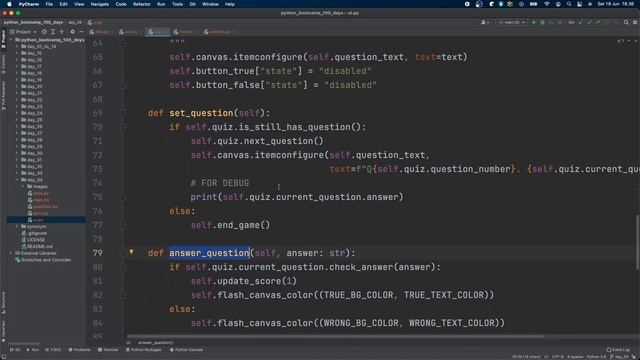Click the Git update project arrow icon

point(580,22)
